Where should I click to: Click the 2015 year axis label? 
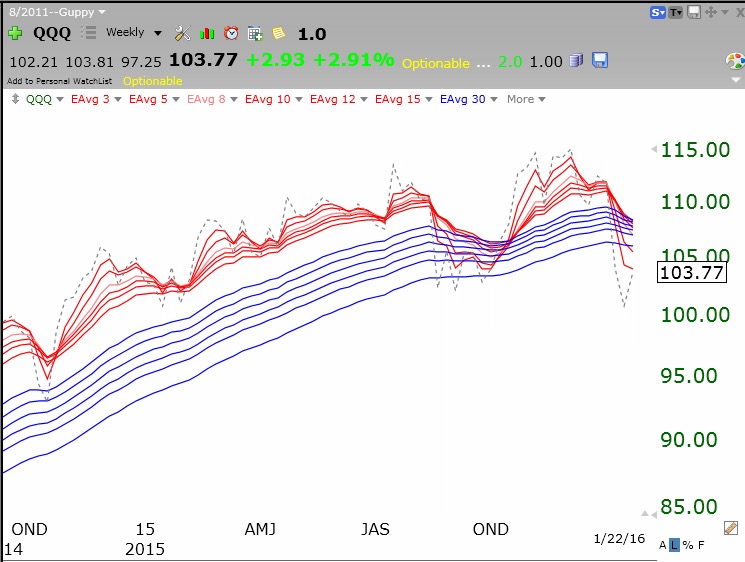(x=145, y=549)
